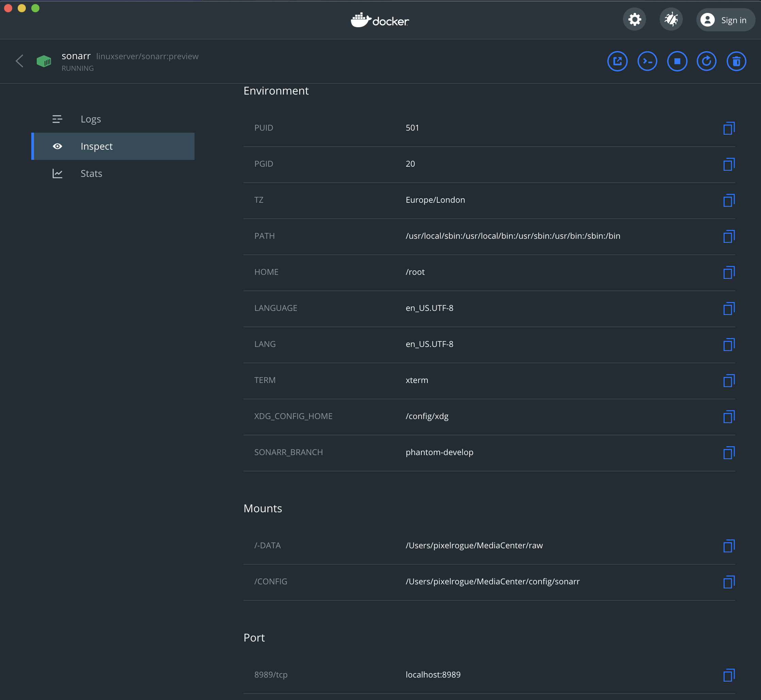Screen dimensions: 761x700
Task: Switch to the Stats tab
Action: point(91,173)
